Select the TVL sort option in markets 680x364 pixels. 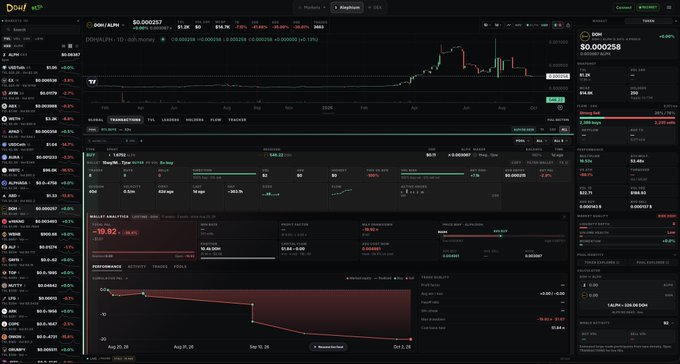(x=7, y=39)
